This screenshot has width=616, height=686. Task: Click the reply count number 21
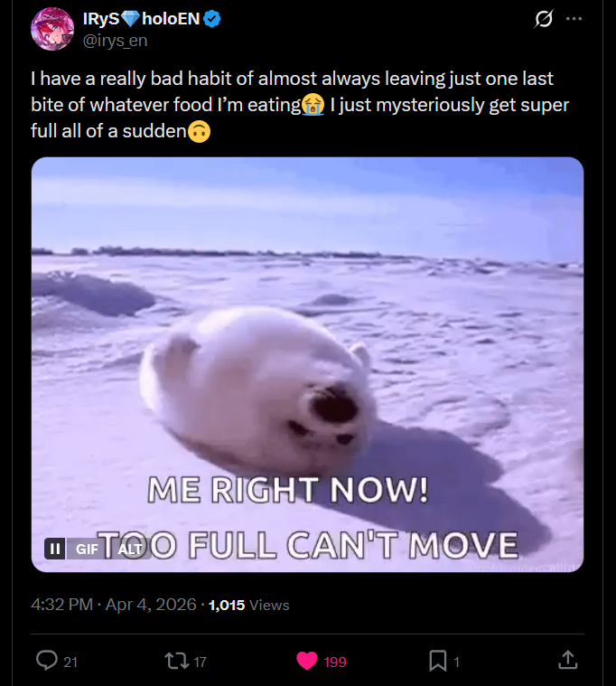point(70,662)
